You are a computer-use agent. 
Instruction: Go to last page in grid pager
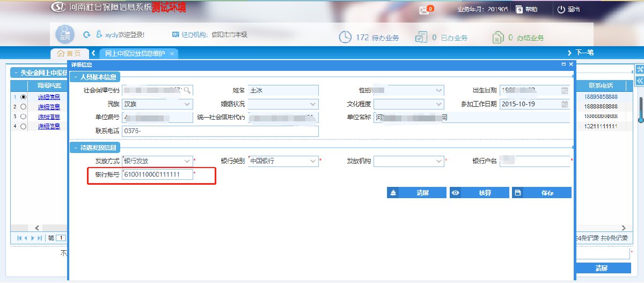[x=39, y=237]
